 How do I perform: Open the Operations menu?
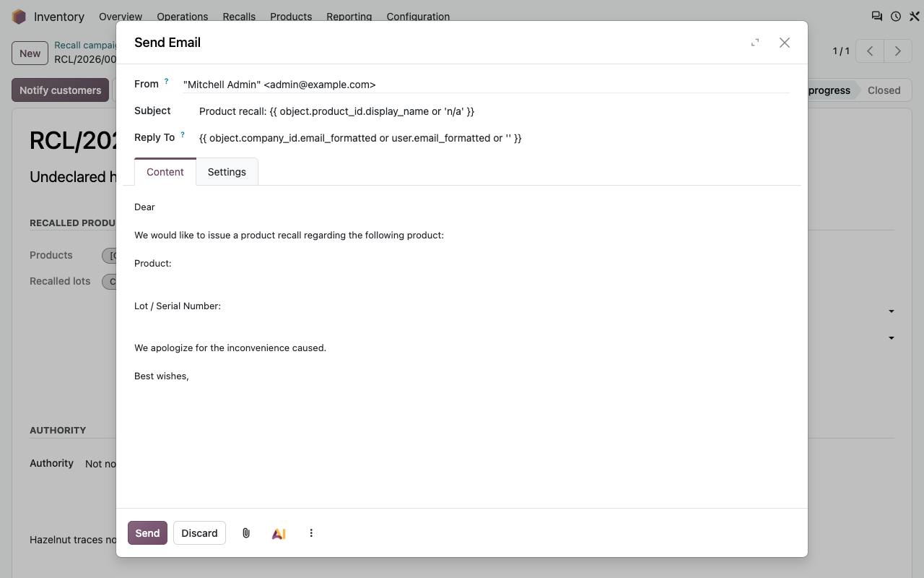pyautogui.click(x=183, y=16)
